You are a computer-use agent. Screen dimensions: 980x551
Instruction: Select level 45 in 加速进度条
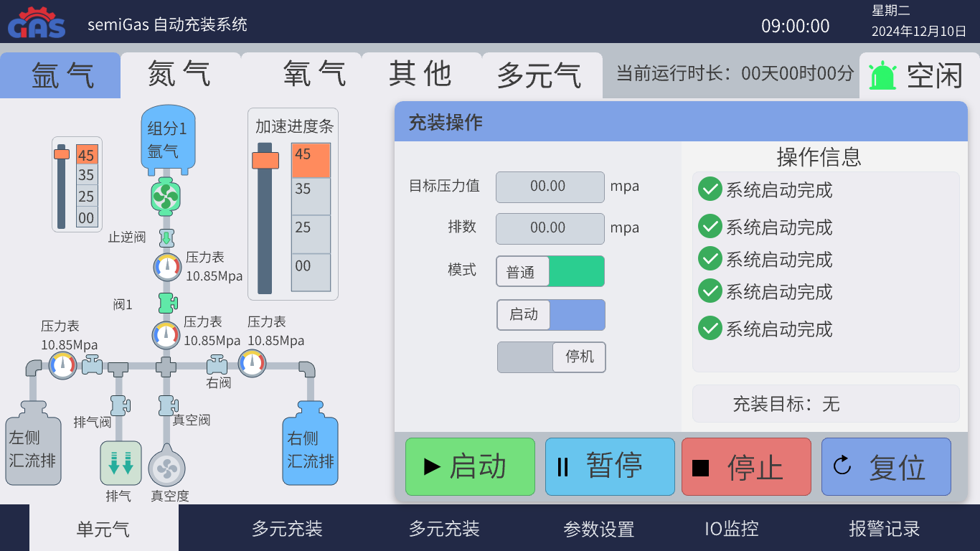point(311,161)
